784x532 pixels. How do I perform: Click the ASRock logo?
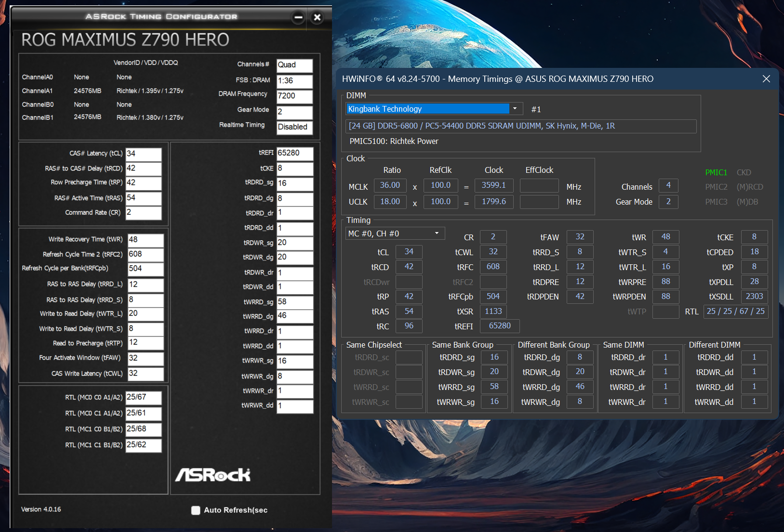point(213,475)
